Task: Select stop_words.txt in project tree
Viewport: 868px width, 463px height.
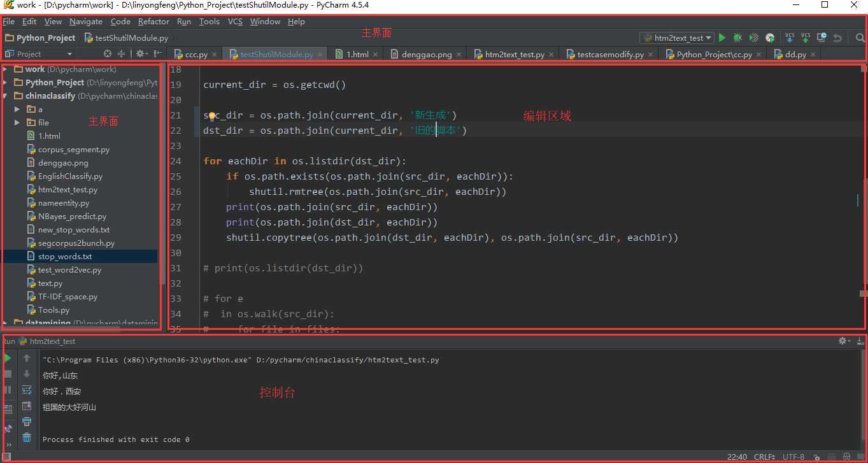Action: pyautogui.click(x=80, y=256)
